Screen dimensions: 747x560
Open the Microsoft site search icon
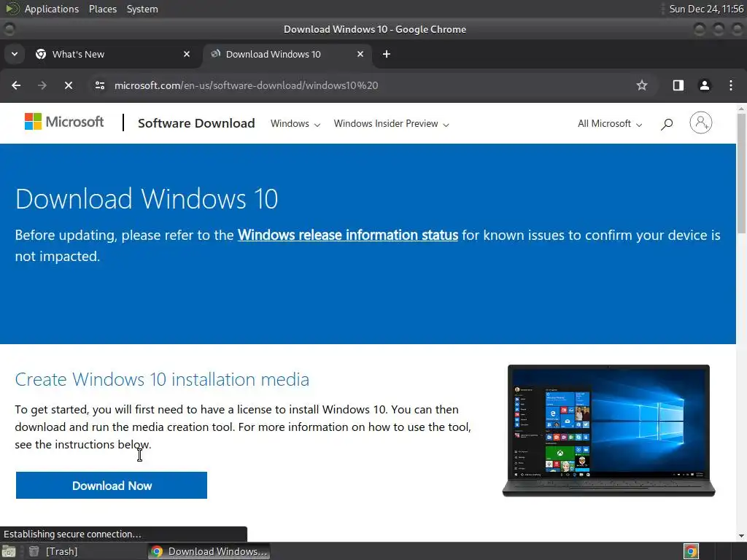(667, 124)
